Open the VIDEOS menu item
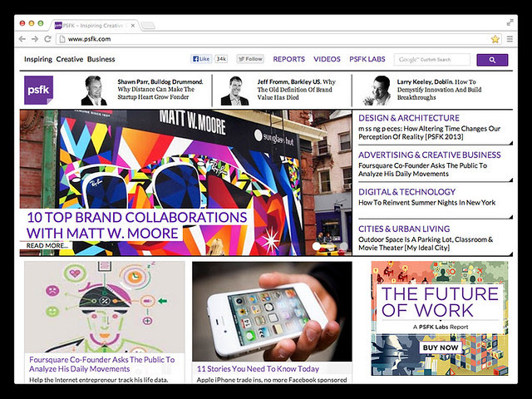The height and width of the screenshot is (399, 532). [x=327, y=59]
